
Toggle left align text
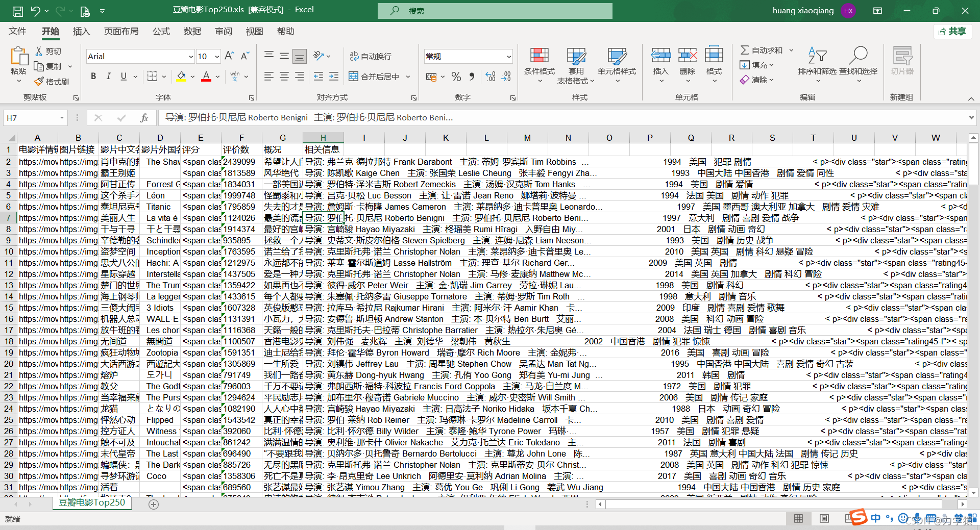tap(269, 77)
